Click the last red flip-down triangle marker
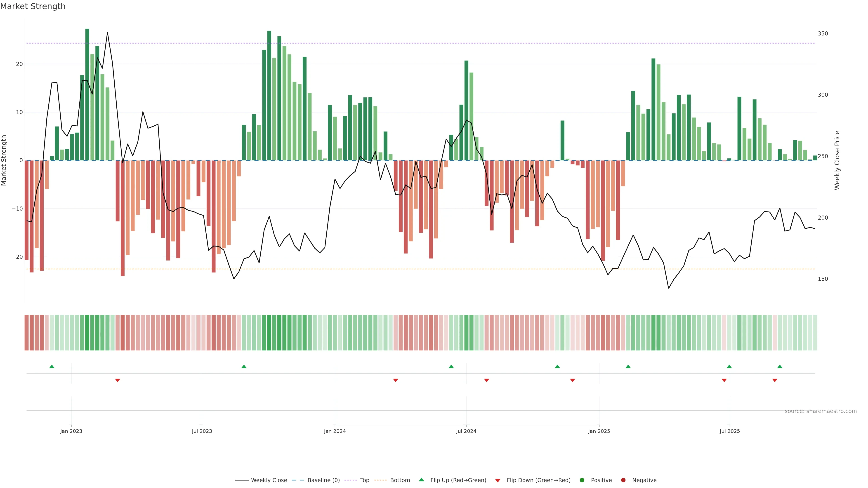The height and width of the screenshot is (488, 868). 775,380
